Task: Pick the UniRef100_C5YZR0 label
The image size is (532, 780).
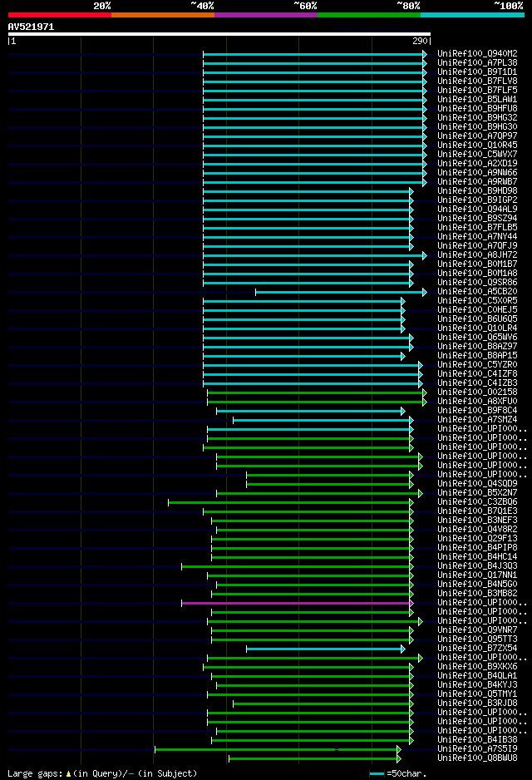Action: 477,364
